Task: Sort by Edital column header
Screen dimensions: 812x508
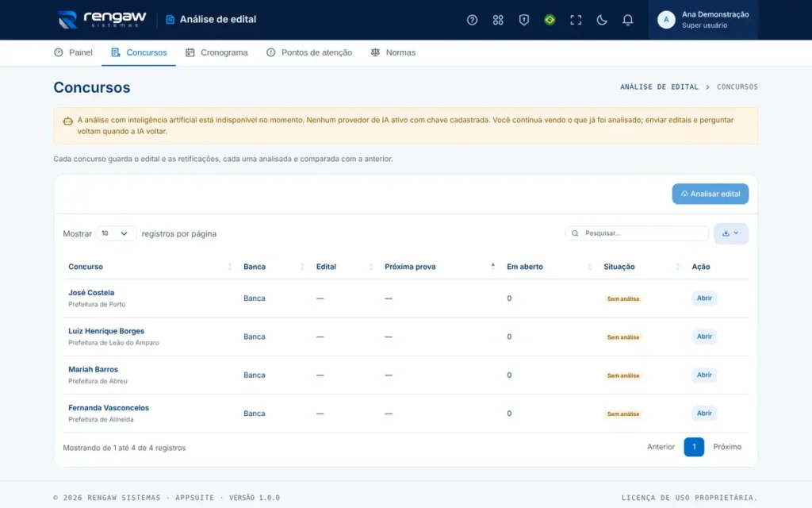Action: [344, 267]
